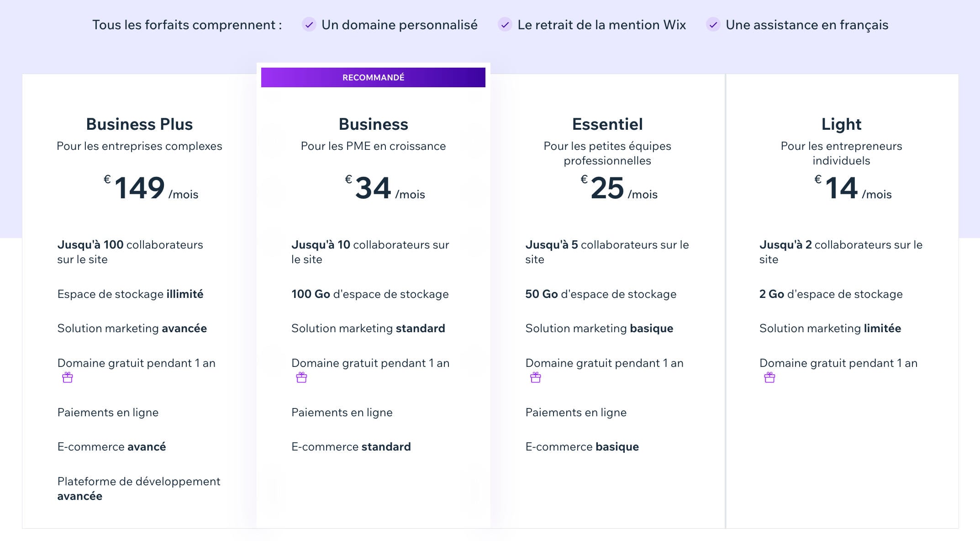Click the checkmark beside 'Le retrait de la mention Wix'

(x=505, y=25)
